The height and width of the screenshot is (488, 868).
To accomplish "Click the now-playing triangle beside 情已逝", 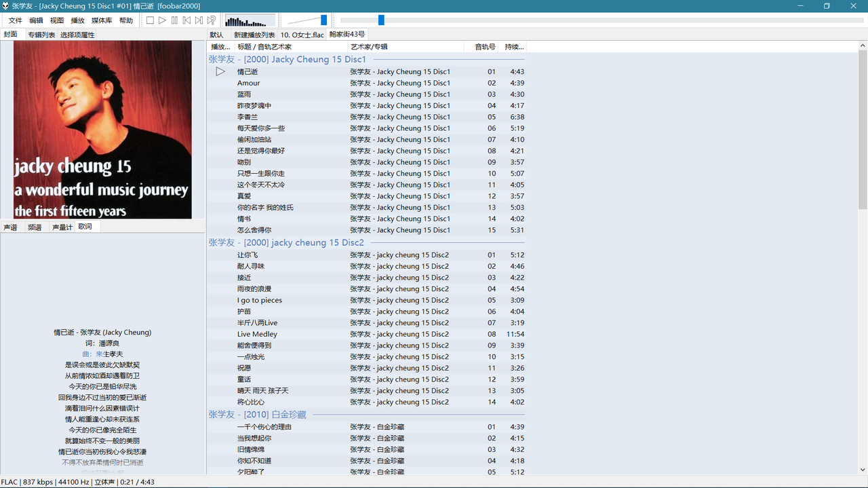I will click(220, 71).
